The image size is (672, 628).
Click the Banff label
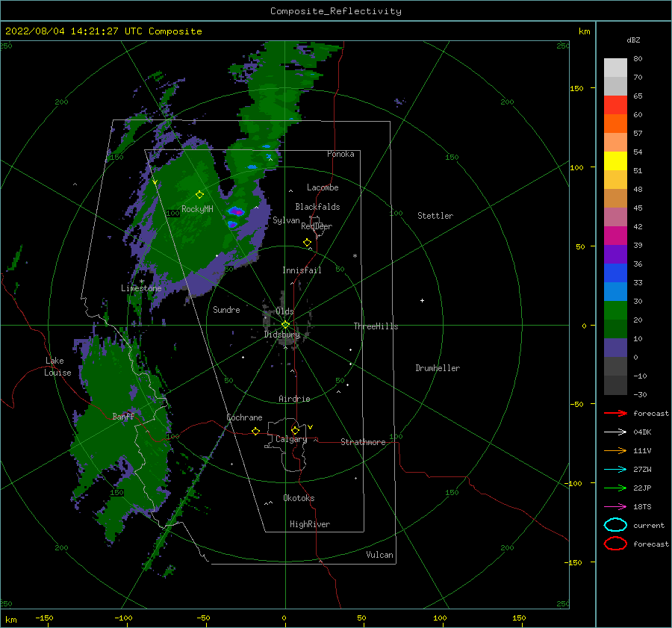click(x=123, y=416)
